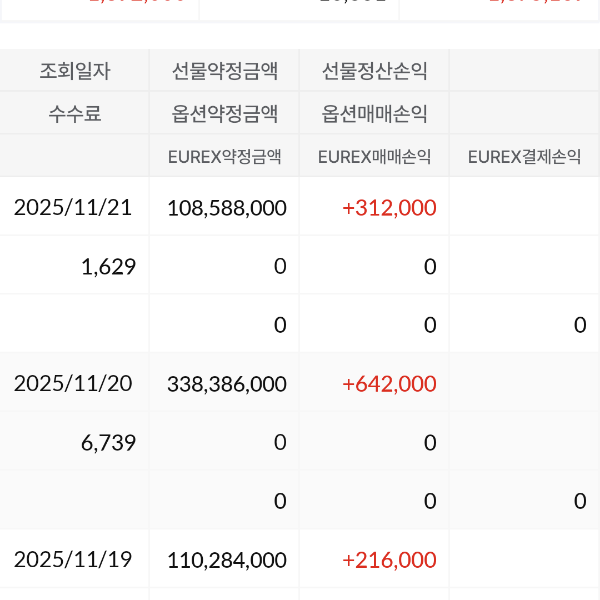Select the +642,000 profit value

(x=389, y=384)
